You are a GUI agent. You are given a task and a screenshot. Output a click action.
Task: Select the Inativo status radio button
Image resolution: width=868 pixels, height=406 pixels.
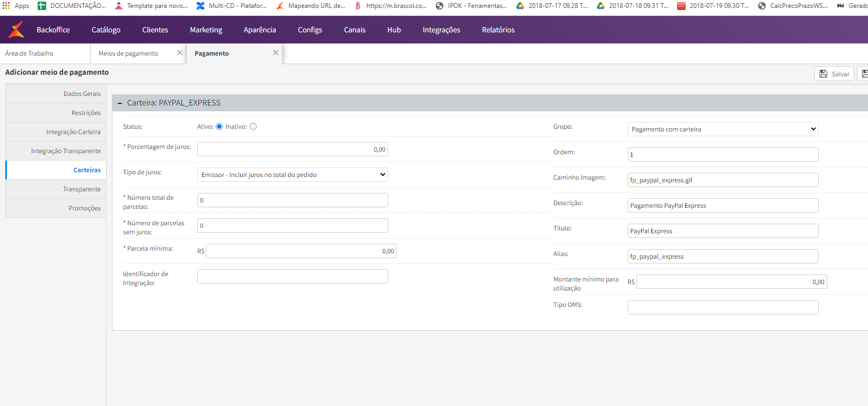pyautogui.click(x=253, y=127)
